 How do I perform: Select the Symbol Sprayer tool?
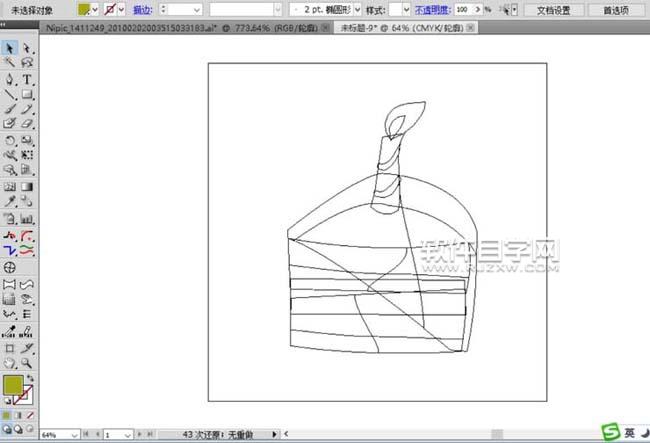click(x=9, y=219)
